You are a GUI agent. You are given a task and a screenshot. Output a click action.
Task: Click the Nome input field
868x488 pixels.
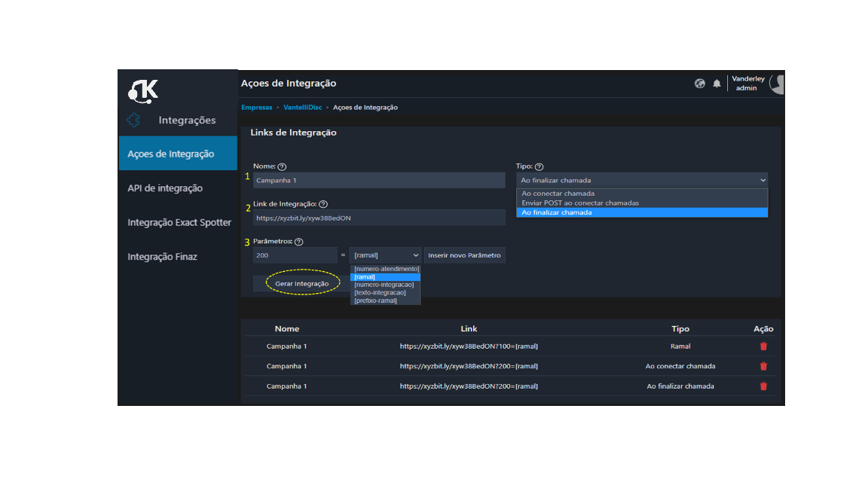pos(379,181)
